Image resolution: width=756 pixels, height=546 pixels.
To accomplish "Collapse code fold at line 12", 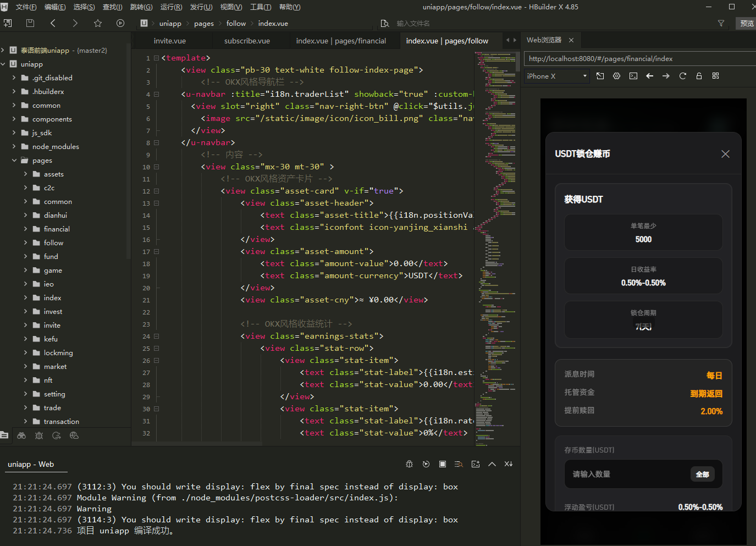I will 157,191.
